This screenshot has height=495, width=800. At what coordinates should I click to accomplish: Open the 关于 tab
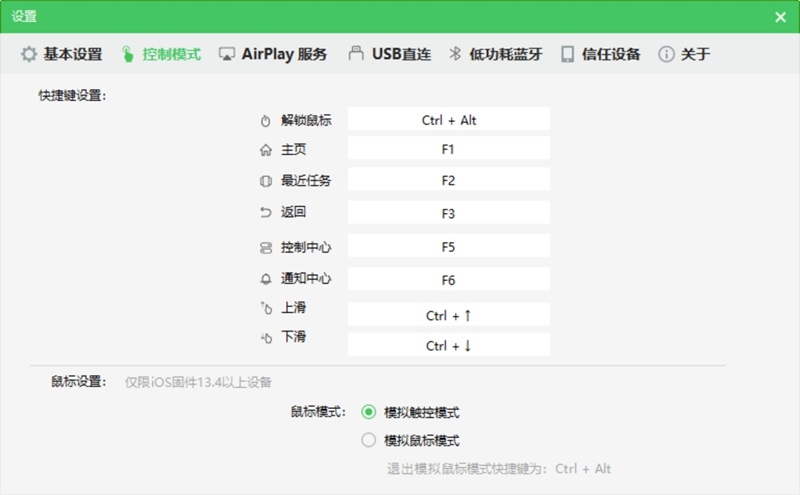[x=684, y=54]
